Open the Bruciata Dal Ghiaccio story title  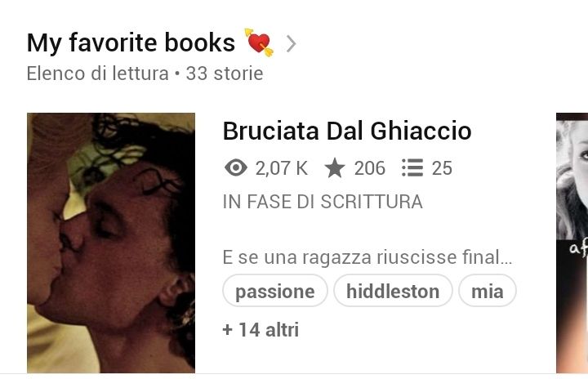tap(347, 131)
